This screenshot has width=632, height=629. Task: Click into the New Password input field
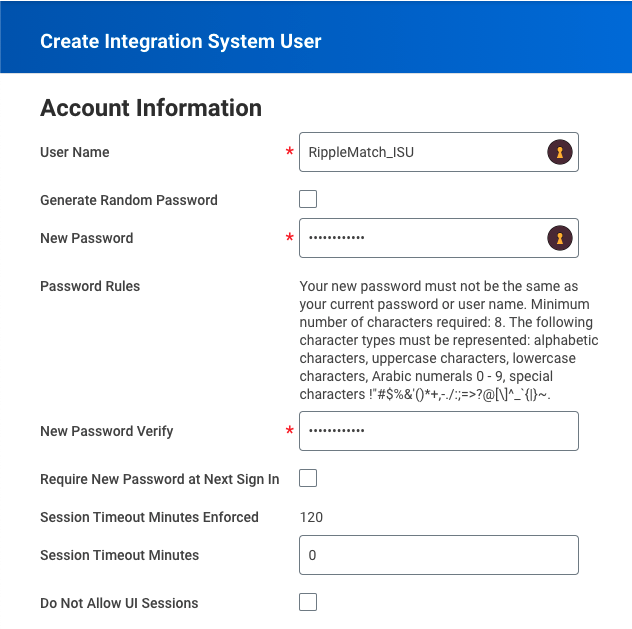pos(420,238)
